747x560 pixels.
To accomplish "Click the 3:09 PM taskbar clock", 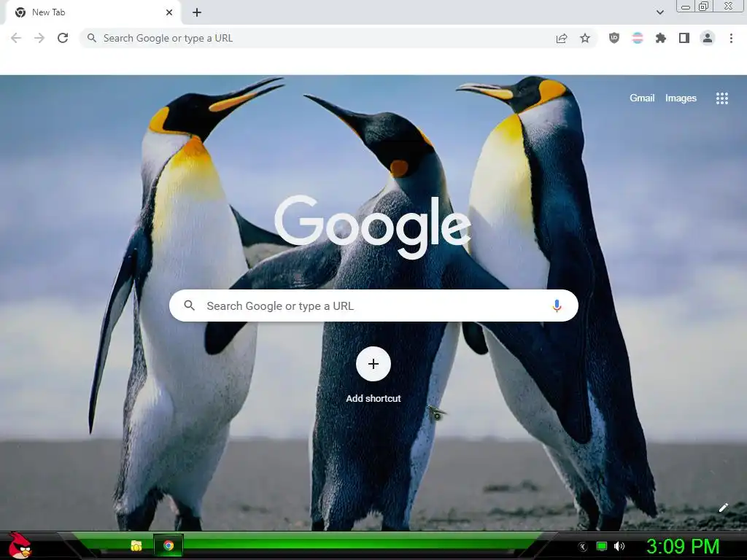I will [x=683, y=546].
